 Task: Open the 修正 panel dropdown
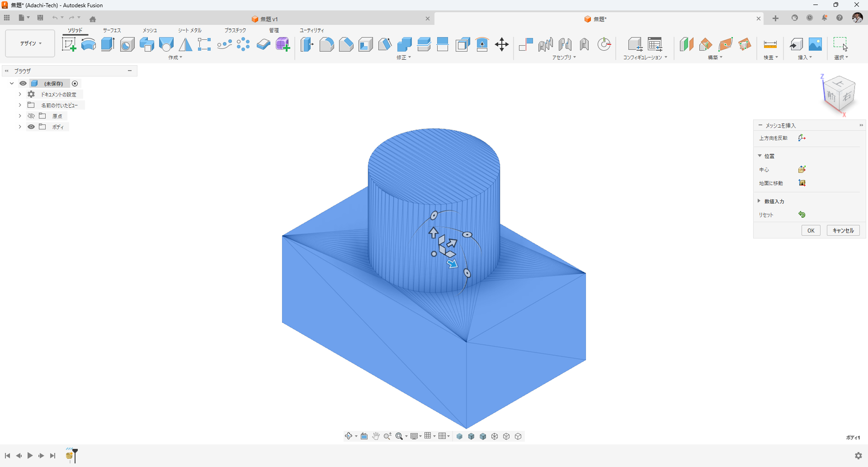[404, 57]
